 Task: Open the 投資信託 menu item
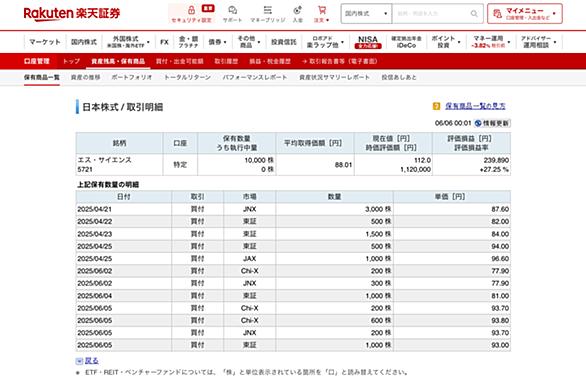coord(284,42)
